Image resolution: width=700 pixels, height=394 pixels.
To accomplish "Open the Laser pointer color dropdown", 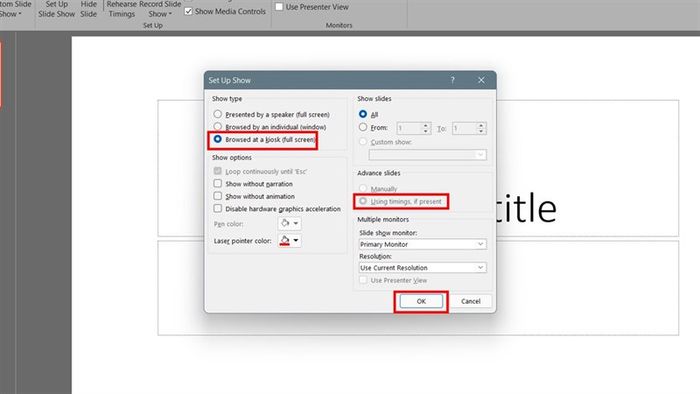I will tap(290, 241).
